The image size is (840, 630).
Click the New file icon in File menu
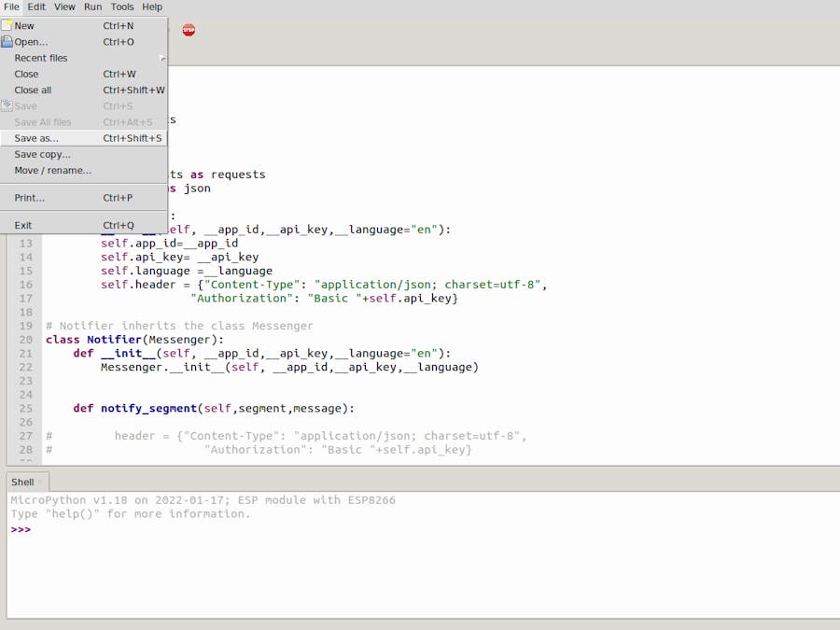pos(7,26)
